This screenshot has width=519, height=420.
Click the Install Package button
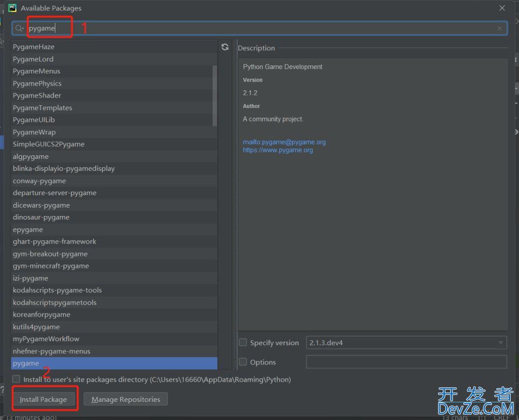pos(43,399)
